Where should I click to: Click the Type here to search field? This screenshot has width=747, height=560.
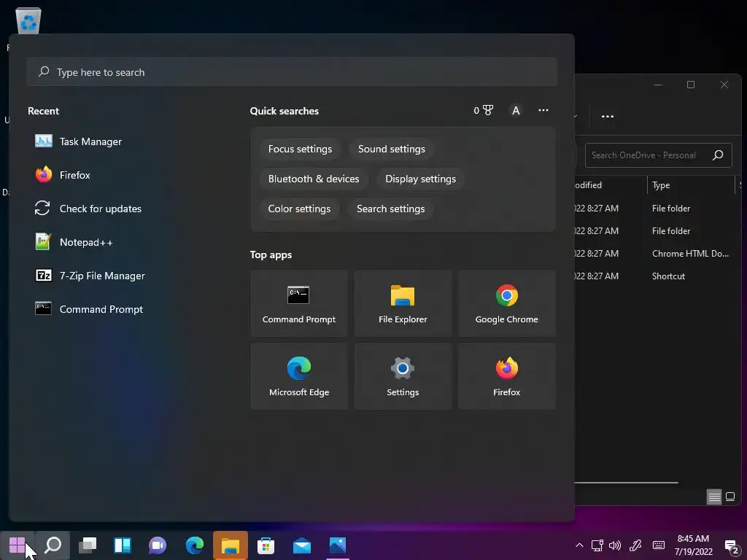pos(292,72)
